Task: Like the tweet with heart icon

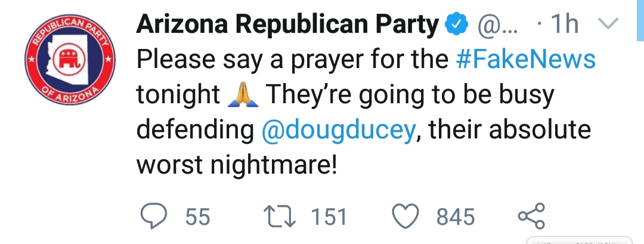Action: [406, 215]
